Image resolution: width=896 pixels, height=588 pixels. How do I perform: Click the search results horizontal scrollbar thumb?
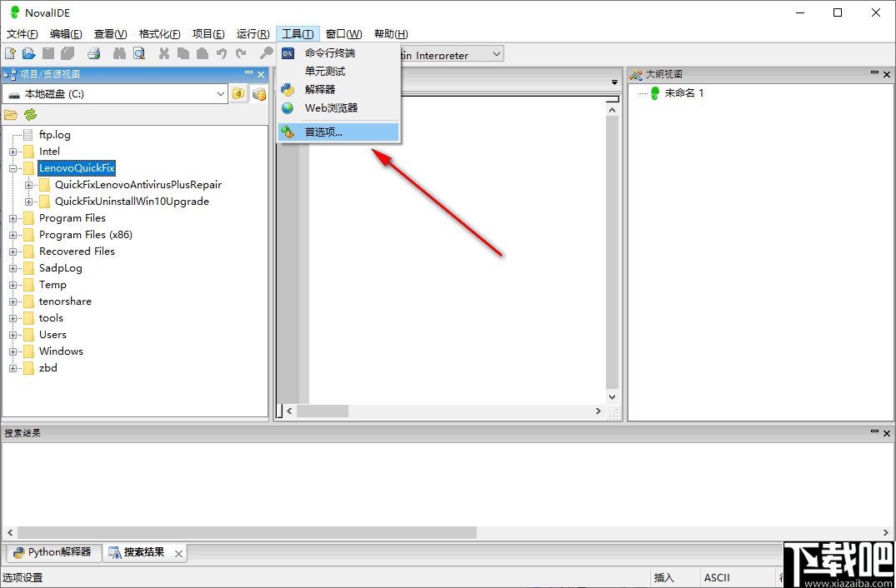tap(247, 533)
